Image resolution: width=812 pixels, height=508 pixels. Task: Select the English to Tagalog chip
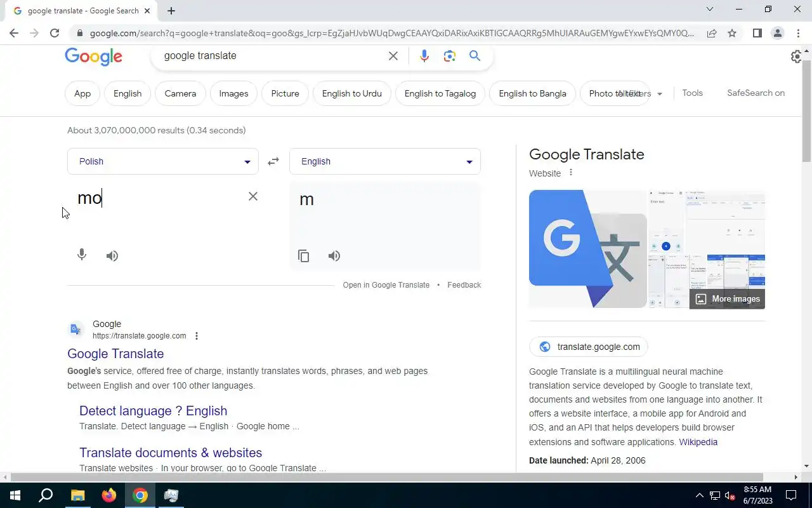click(x=440, y=93)
